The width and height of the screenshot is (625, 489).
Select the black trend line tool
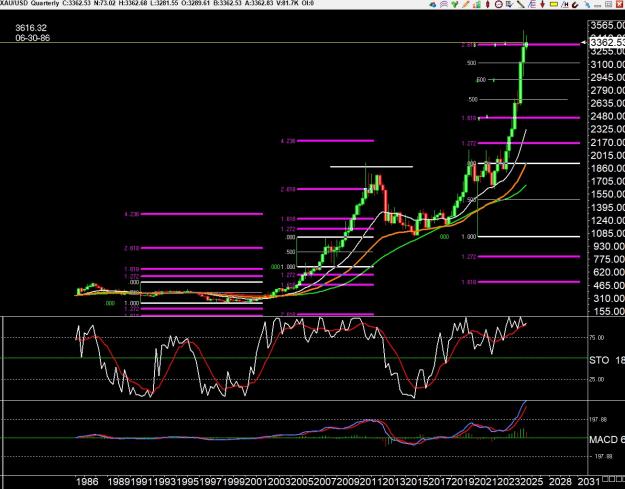521,4
